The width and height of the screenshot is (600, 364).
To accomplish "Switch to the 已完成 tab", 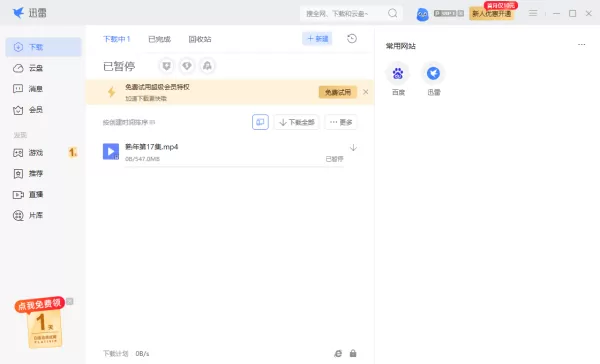I will [160, 39].
